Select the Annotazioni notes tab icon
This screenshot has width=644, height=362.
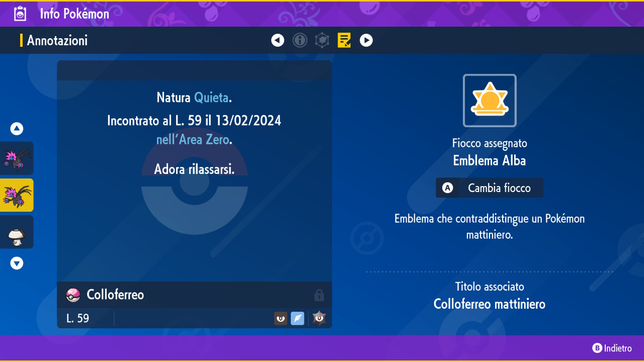(x=344, y=40)
